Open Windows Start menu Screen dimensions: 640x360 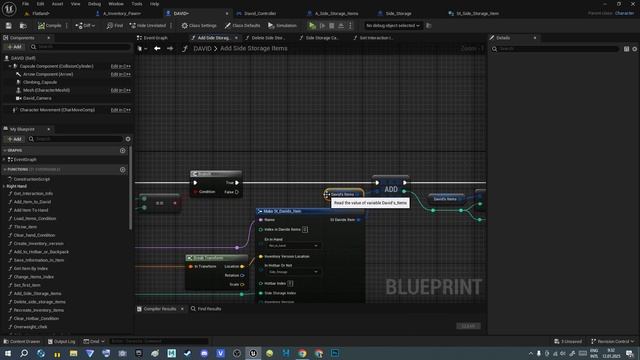pyautogui.click(x=8, y=353)
